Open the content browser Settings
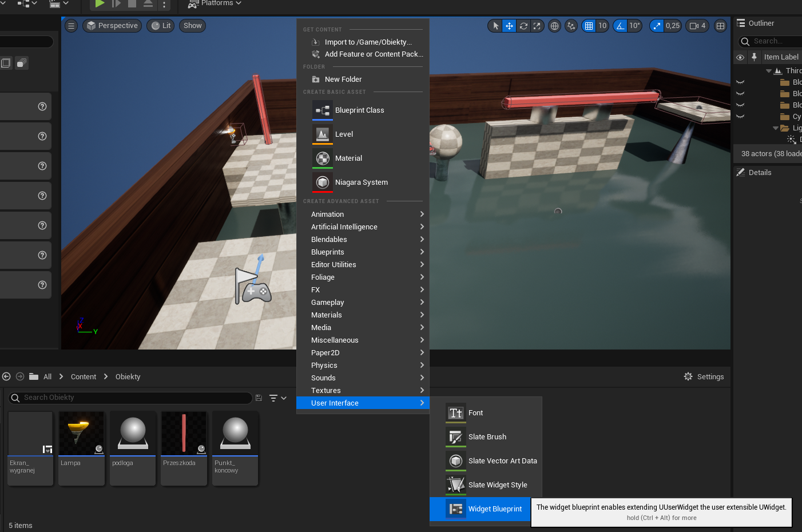This screenshot has width=802, height=532. [x=704, y=376]
